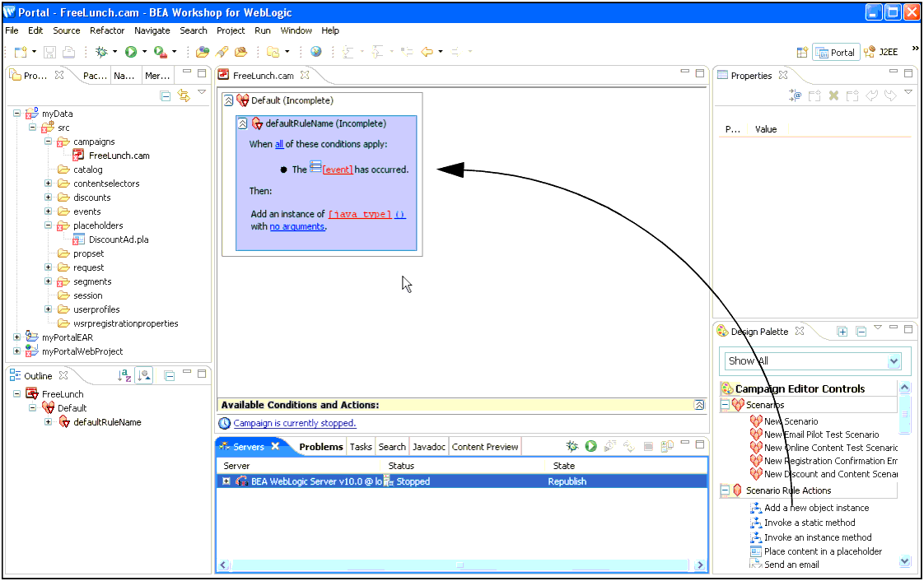Select defaultRuleName in Outline

pyautogui.click(x=107, y=422)
